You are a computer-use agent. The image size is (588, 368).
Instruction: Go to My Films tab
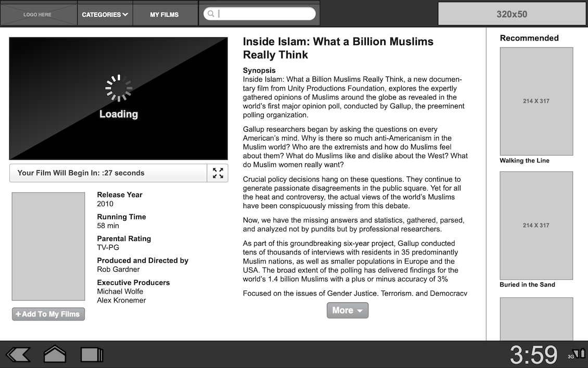tap(164, 15)
